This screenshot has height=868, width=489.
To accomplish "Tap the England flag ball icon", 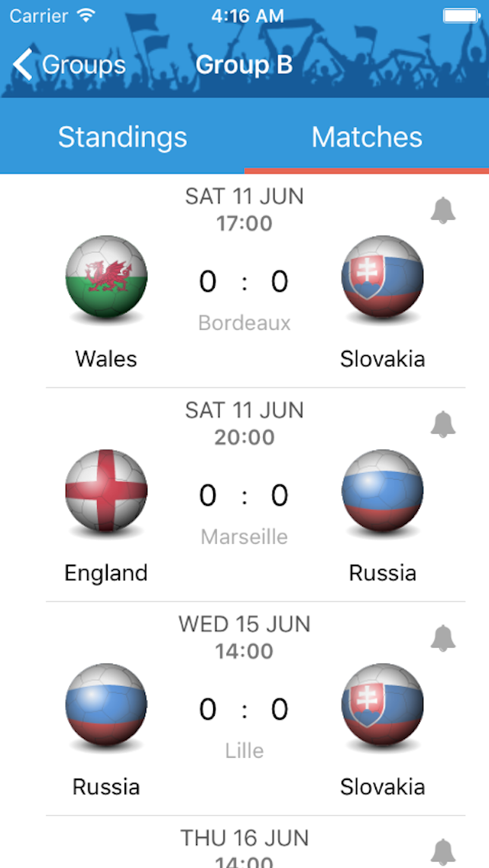I will coord(106,491).
